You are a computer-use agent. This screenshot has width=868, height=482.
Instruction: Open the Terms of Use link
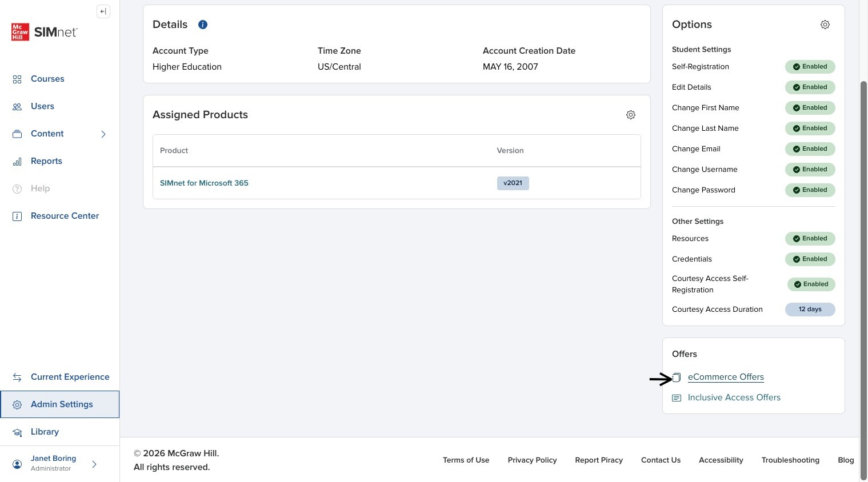pos(466,460)
